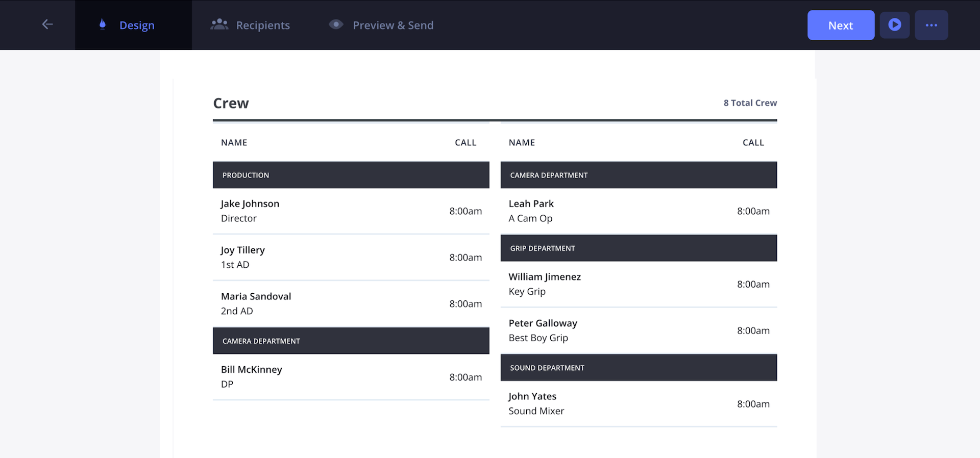Select Maria Sandoval crew entry
Screen dimensions: 980x458
pos(351,303)
